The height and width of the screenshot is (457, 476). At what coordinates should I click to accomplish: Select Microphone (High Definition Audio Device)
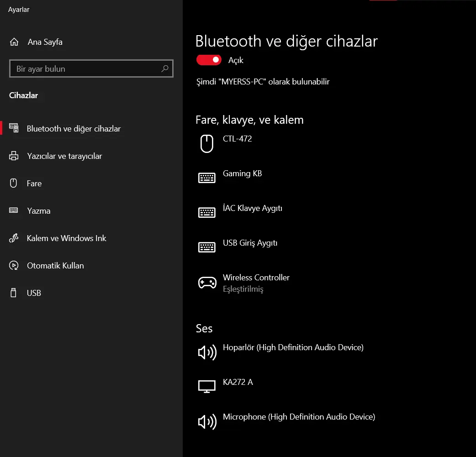299,417
